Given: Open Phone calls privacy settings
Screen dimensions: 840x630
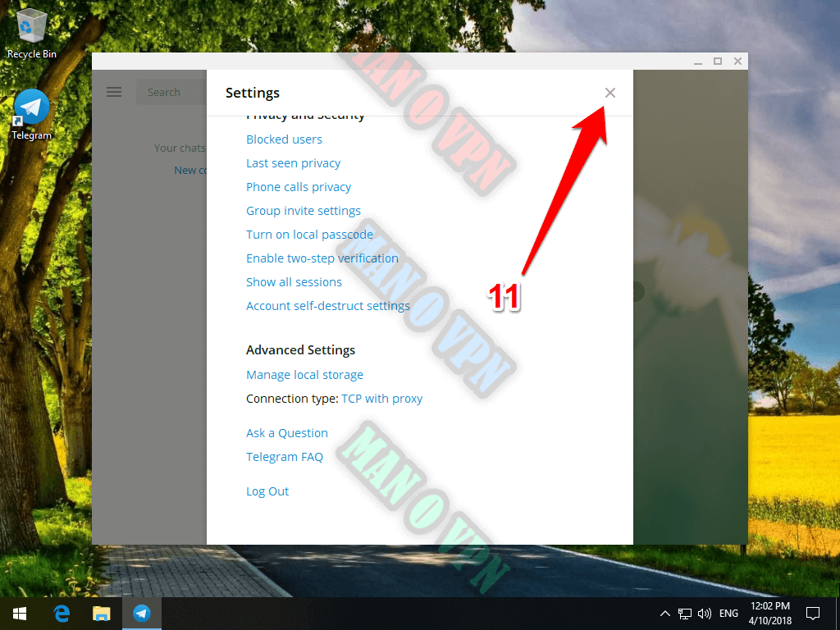Looking at the screenshot, I should pos(299,187).
